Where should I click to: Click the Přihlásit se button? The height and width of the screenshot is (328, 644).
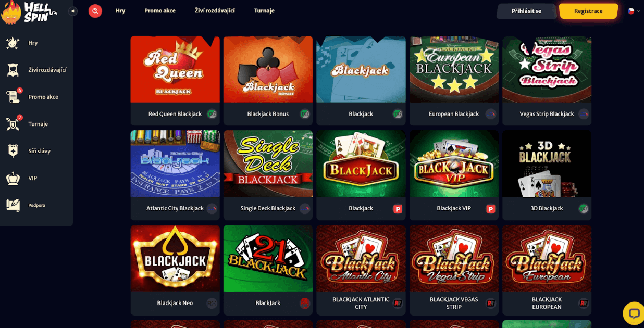click(x=526, y=11)
